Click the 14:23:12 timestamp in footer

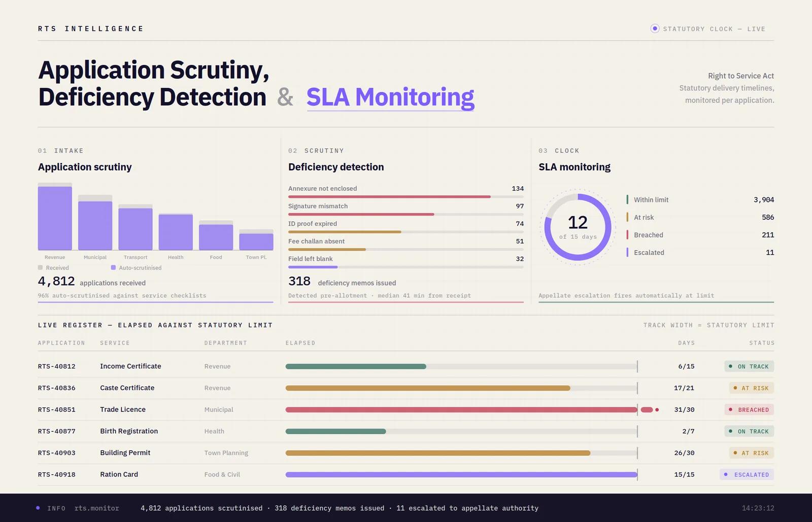pyautogui.click(x=758, y=508)
